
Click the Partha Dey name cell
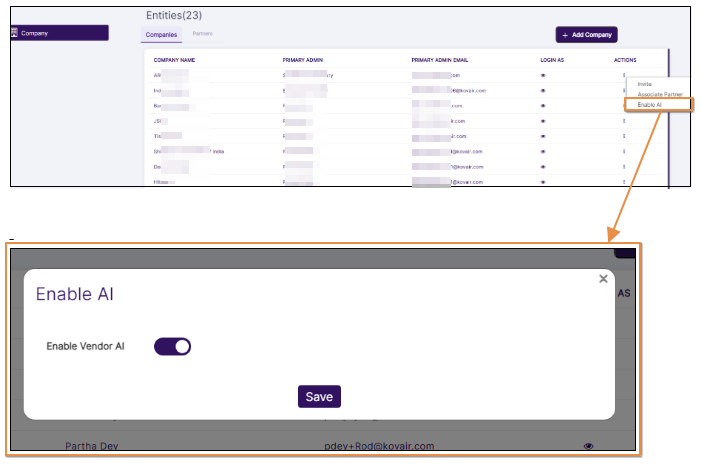click(x=92, y=446)
